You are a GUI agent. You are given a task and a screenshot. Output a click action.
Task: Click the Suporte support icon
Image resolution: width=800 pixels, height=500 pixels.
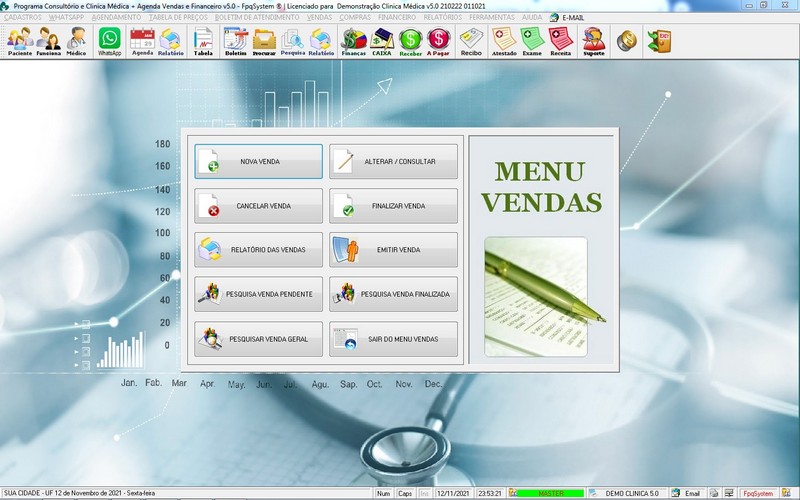[x=594, y=41]
